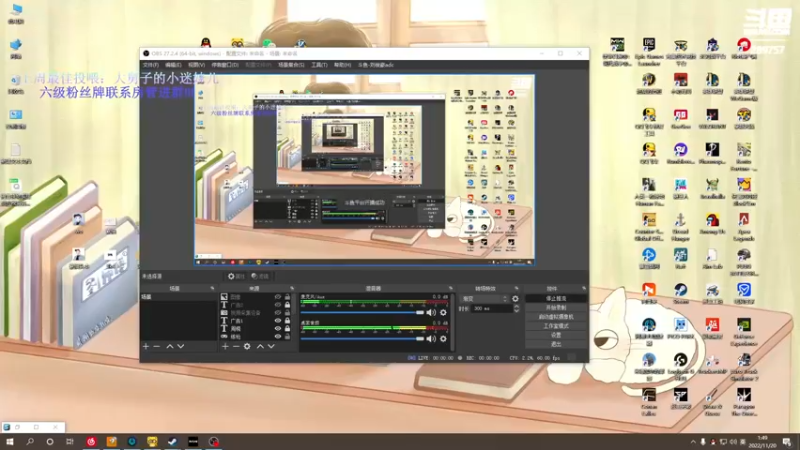Open Steam desktop shortcut
This screenshot has width=800, height=450.
coord(681,293)
